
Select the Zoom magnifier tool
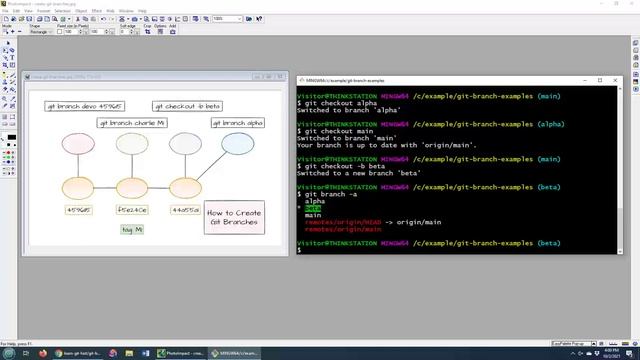point(5,98)
